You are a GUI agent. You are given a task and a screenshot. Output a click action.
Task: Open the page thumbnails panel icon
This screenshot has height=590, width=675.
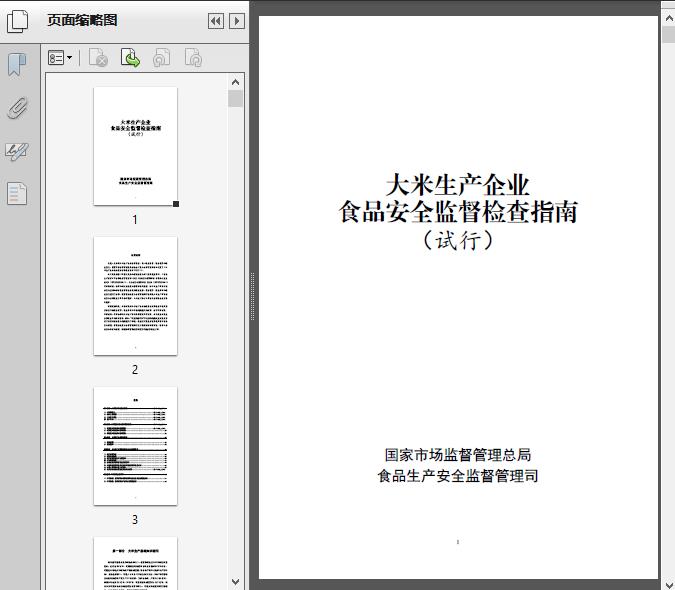point(18,21)
